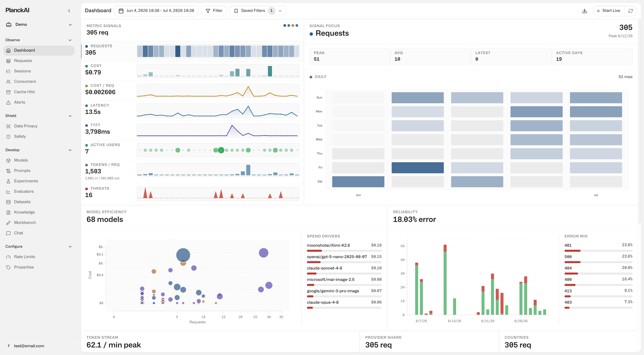Click the calendar icon in date range
Image resolution: width=644 pixels, height=355 pixels.
pos(121,11)
